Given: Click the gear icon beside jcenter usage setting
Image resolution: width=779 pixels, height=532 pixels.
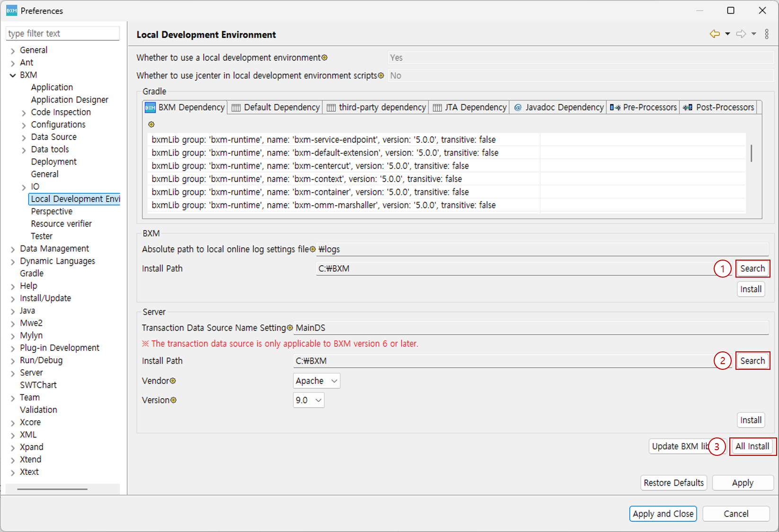Looking at the screenshot, I should pos(381,75).
